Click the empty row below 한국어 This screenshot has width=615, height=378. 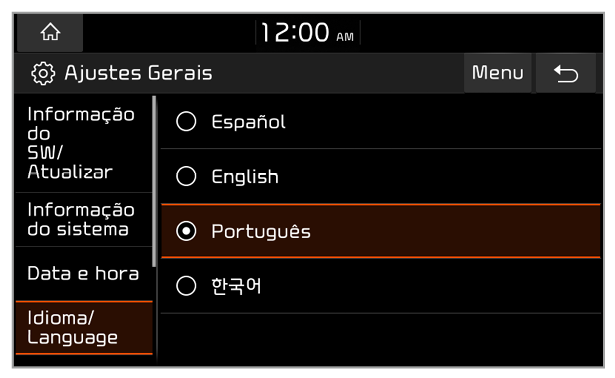[380, 339]
